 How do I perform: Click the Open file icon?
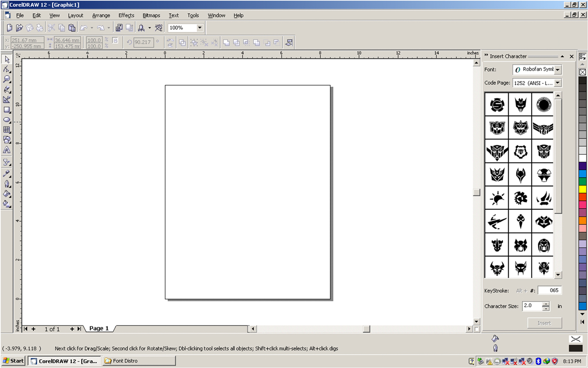19,28
